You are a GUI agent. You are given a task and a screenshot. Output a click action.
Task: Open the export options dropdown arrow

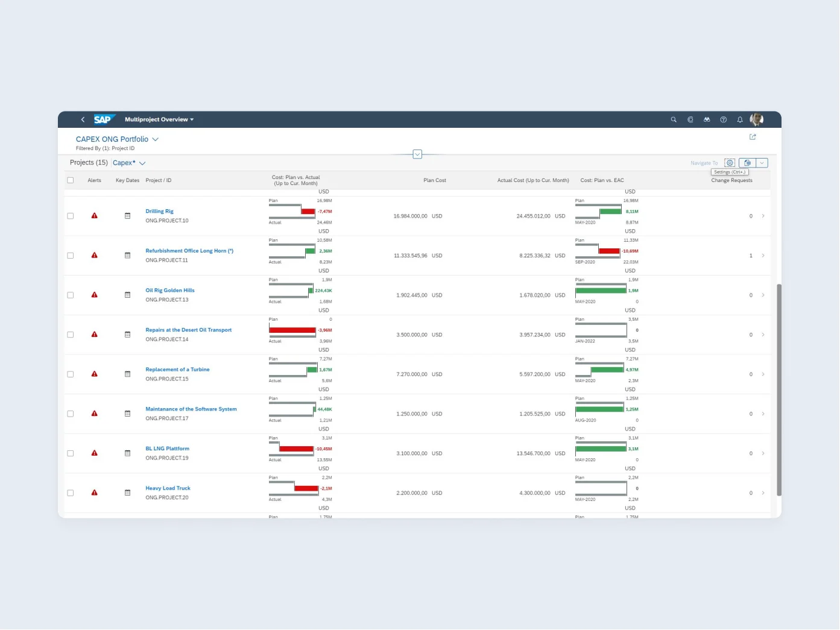tap(762, 163)
